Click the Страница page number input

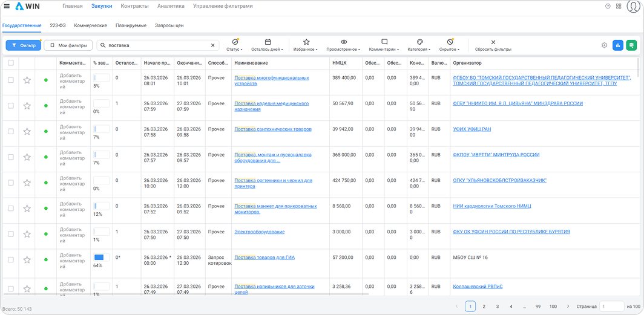click(x=612, y=306)
